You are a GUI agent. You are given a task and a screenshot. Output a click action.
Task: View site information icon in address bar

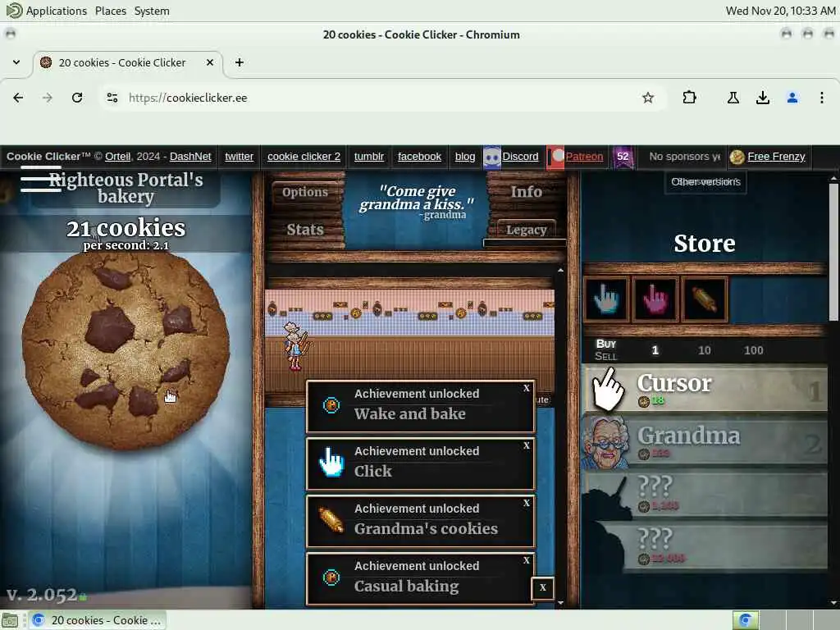(112, 98)
